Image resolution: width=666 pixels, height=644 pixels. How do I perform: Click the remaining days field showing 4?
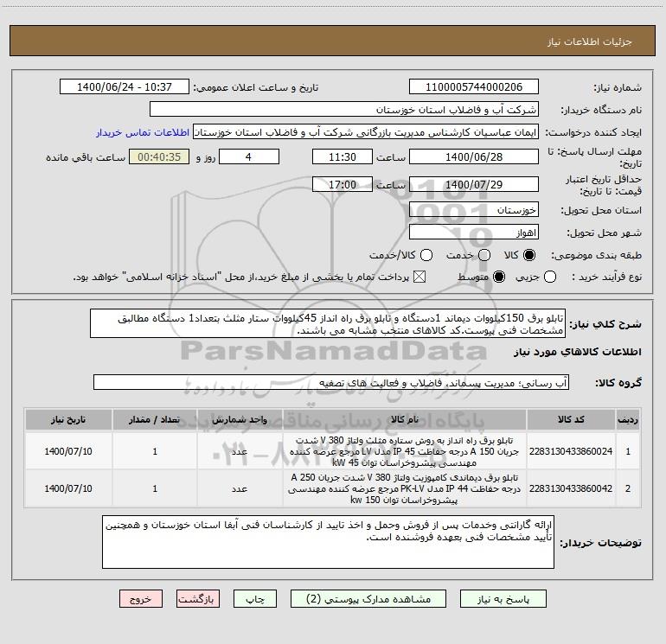[x=249, y=156]
